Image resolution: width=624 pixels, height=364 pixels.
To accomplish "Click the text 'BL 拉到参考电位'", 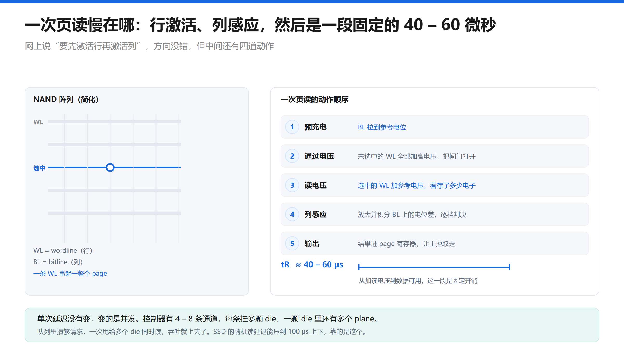I will point(382,127).
